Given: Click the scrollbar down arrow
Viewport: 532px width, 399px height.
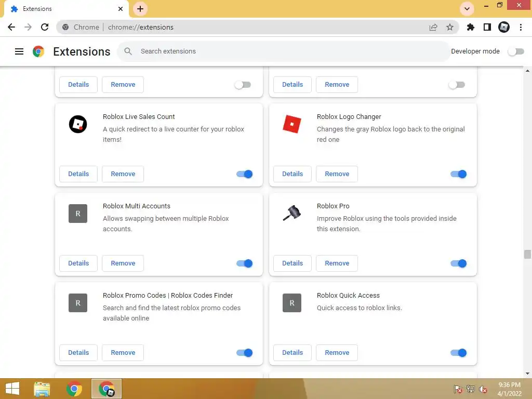Looking at the screenshot, I should point(527,374).
